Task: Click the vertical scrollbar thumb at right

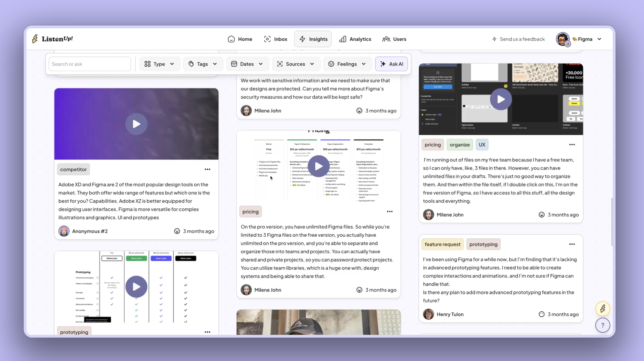Action: coord(612,221)
